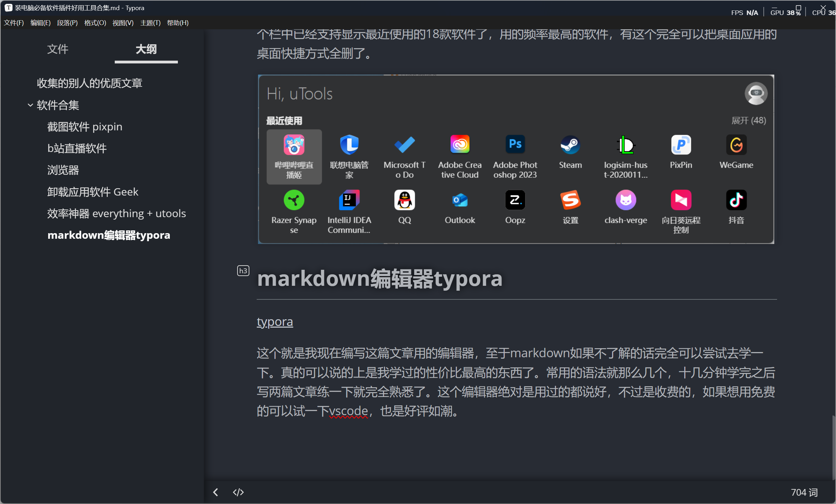Image resolution: width=836 pixels, height=504 pixels.
Task: Click the 704 词 word counter
Action: [x=804, y=492]
